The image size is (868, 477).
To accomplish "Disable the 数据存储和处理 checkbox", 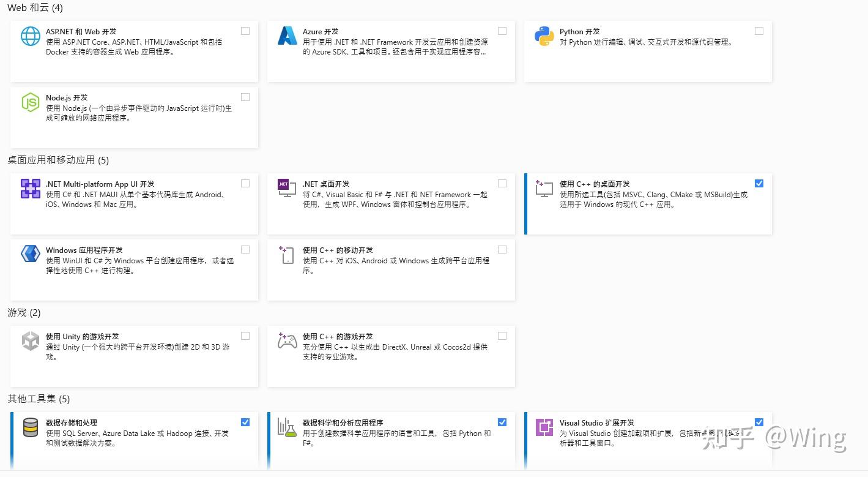I will point(245,422).
